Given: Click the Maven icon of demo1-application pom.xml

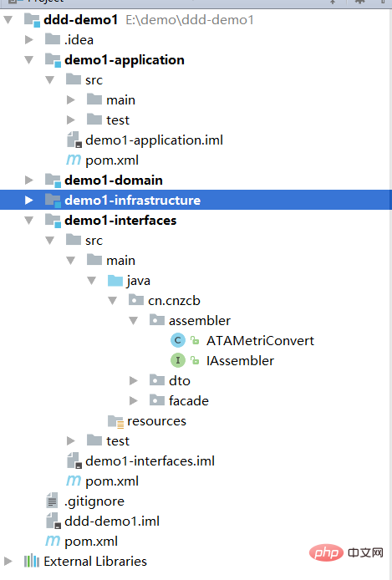Looking at the screenshot, I should 74,160.
